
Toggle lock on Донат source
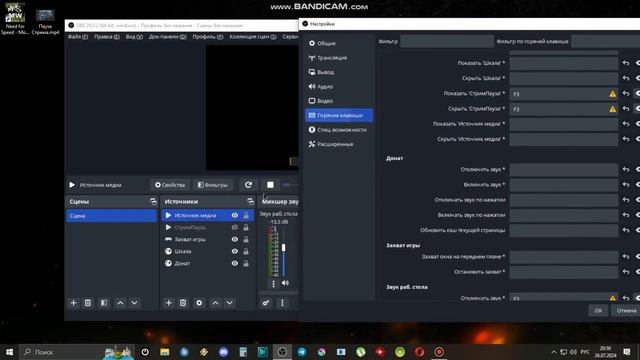(246, 263)
